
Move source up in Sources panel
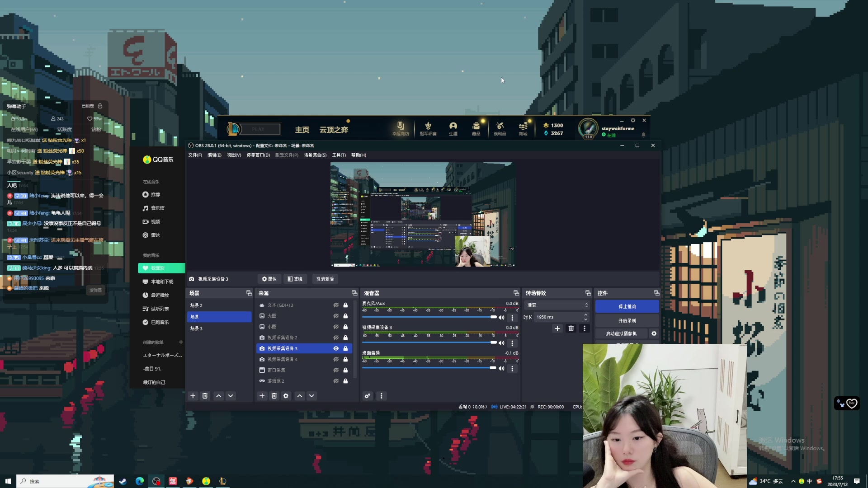(x=300, y=396)
